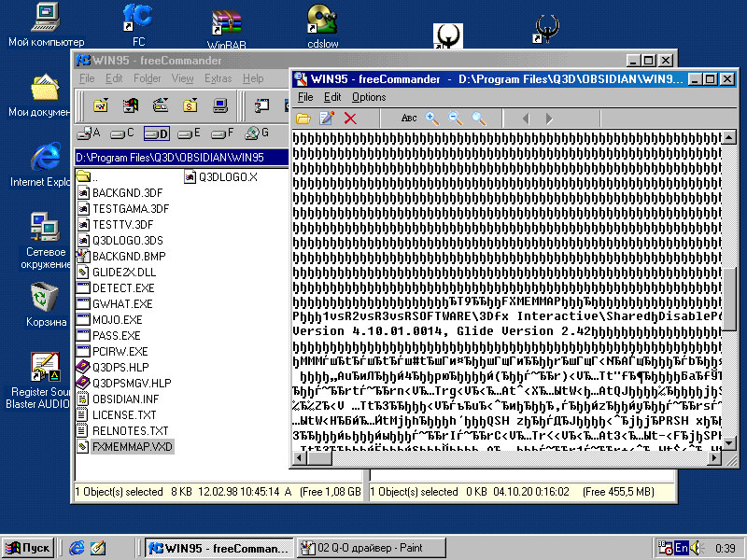Select file TESTGAMA.3DF
The height and width of the screenshot is (560, 747).
pos(123,208)
